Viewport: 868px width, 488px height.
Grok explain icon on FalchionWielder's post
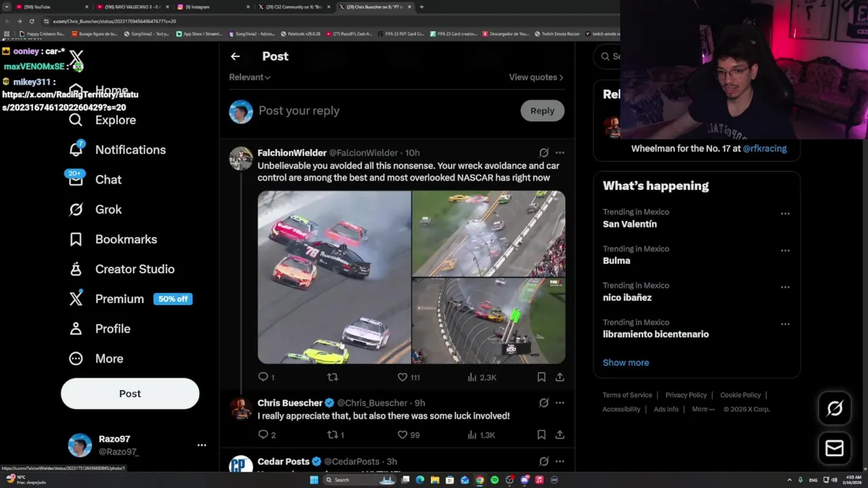[x=544, y=152]
